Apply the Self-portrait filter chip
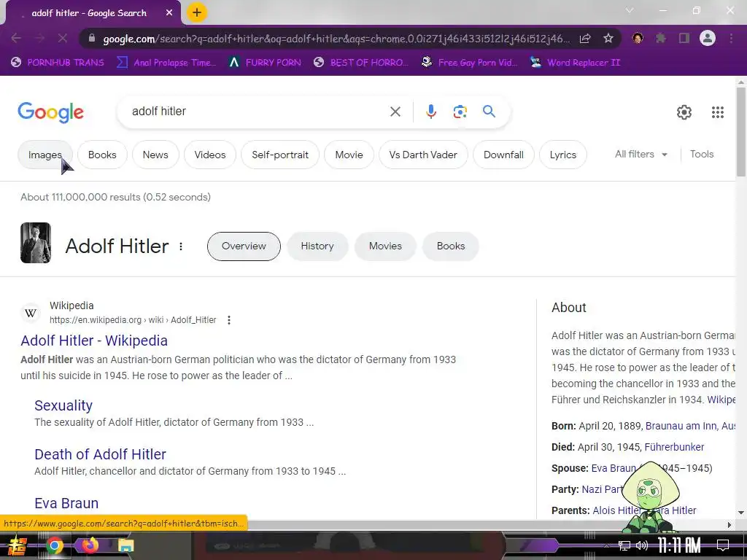Screen dimensions: 747x560 [x=280, y=155]
